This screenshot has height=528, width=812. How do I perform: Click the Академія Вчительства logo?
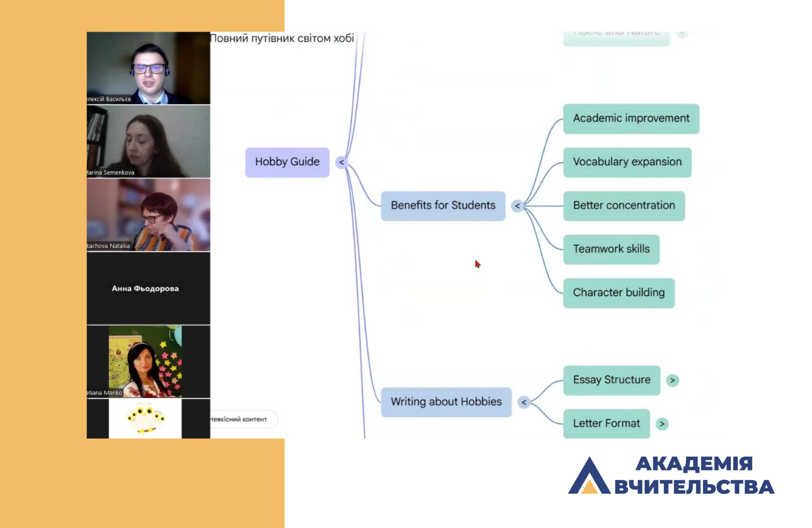pos(671,475)
